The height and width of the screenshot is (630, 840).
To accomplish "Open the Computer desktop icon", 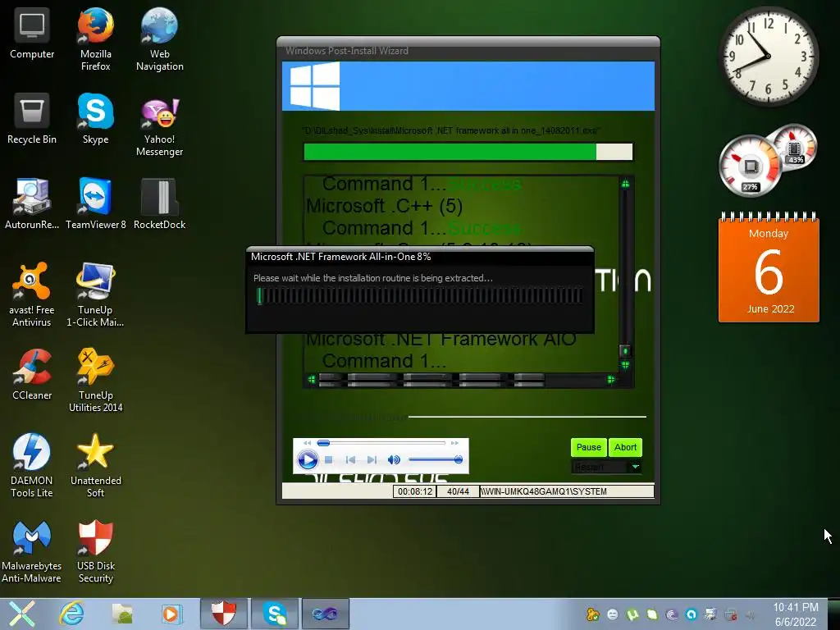I will click(32, 34).
